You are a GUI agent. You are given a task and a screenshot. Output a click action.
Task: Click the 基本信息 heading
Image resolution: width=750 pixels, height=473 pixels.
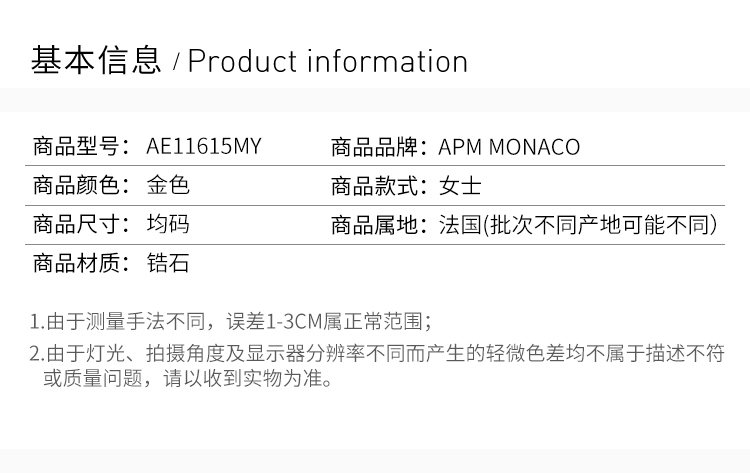click(96, 60)
